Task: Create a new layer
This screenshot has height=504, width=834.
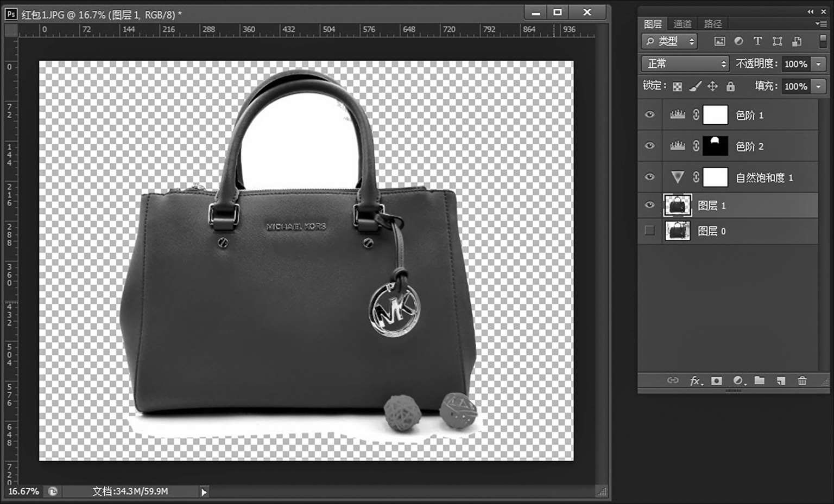Action: (781, 381)
